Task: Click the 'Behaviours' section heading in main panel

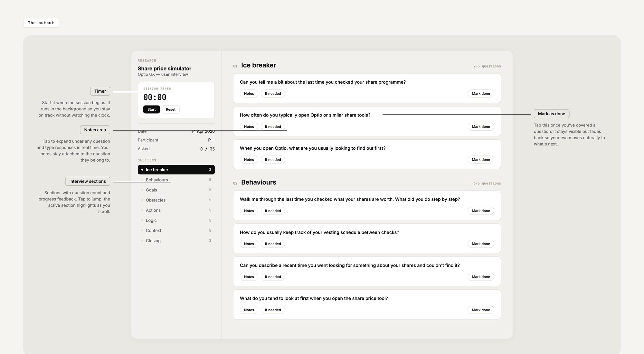Action: pos(259,182)
